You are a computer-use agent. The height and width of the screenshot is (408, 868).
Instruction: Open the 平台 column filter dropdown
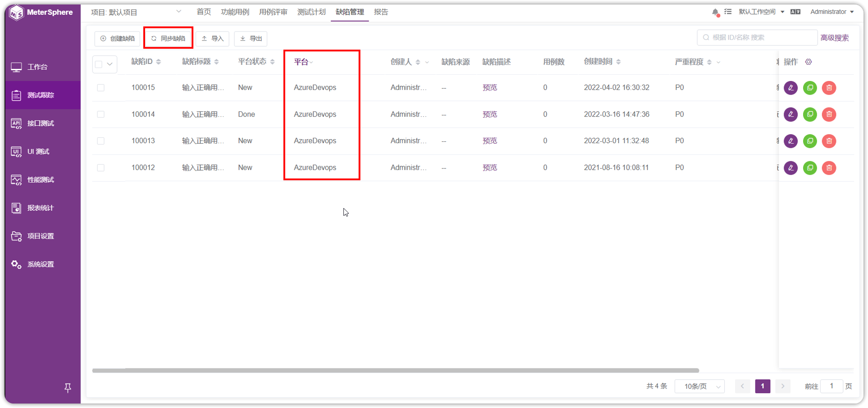click(x=311, y=63)
